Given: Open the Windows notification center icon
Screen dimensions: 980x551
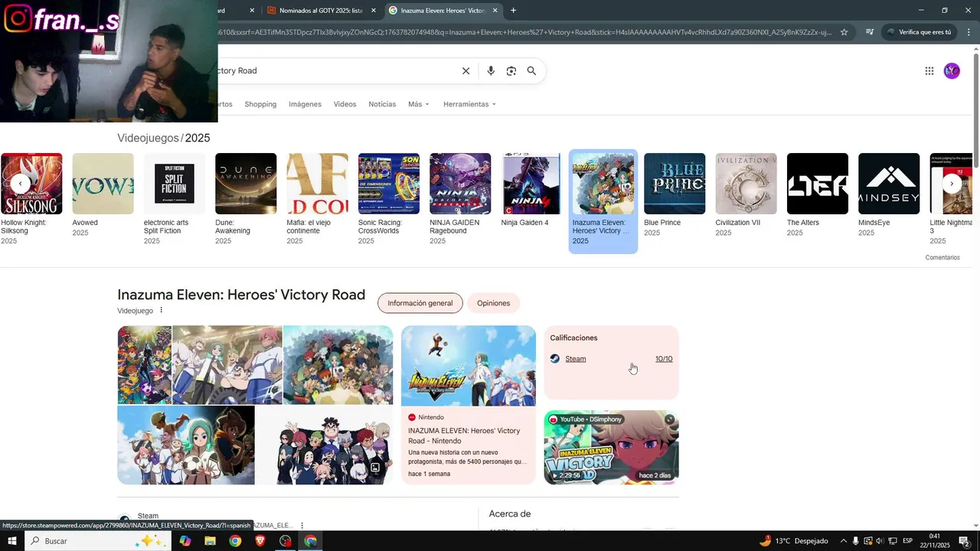Looking at the screenshot, I should pos(964,541).
